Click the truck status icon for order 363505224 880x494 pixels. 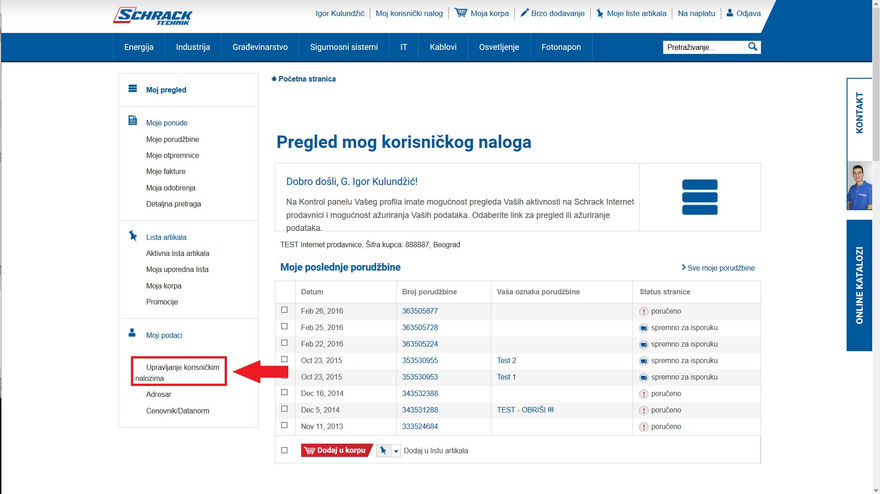tap(644, 344)
